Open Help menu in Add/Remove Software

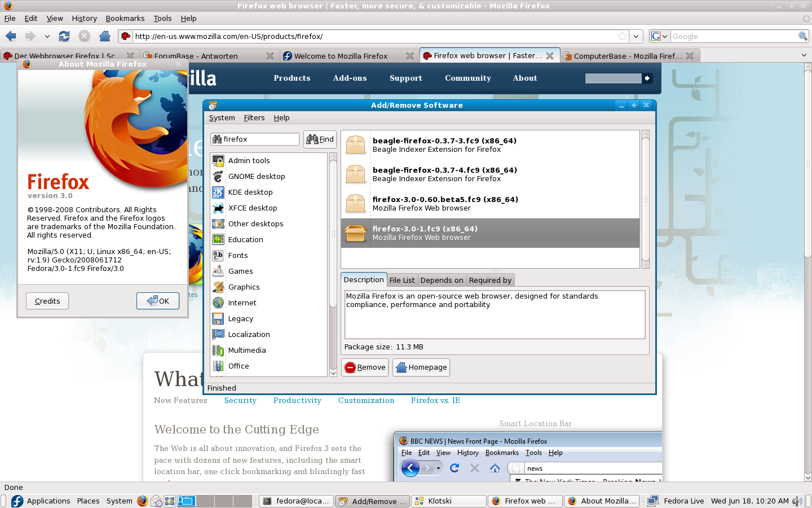(x=282, y=118)
